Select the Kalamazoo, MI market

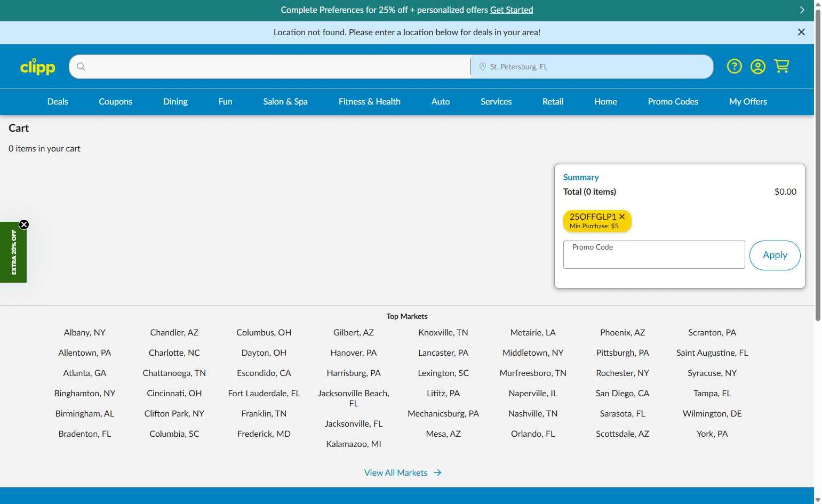click(x=354, y=444)
